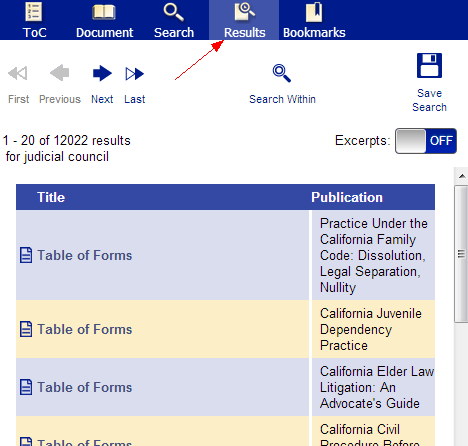Go to first results page arrow icon
This screenshot has height=446, width=468.
tap(18, 73)
